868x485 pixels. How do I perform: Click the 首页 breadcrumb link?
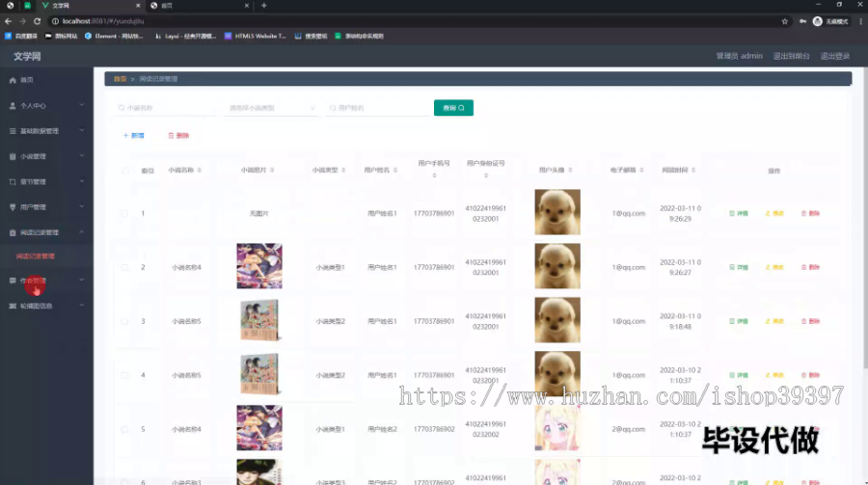tap(120, 79)
